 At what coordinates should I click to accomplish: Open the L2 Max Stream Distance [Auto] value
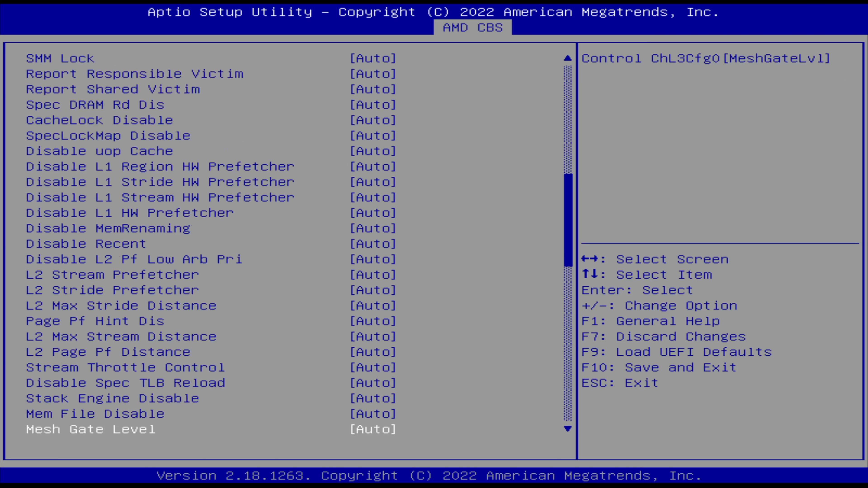(373, 336)
